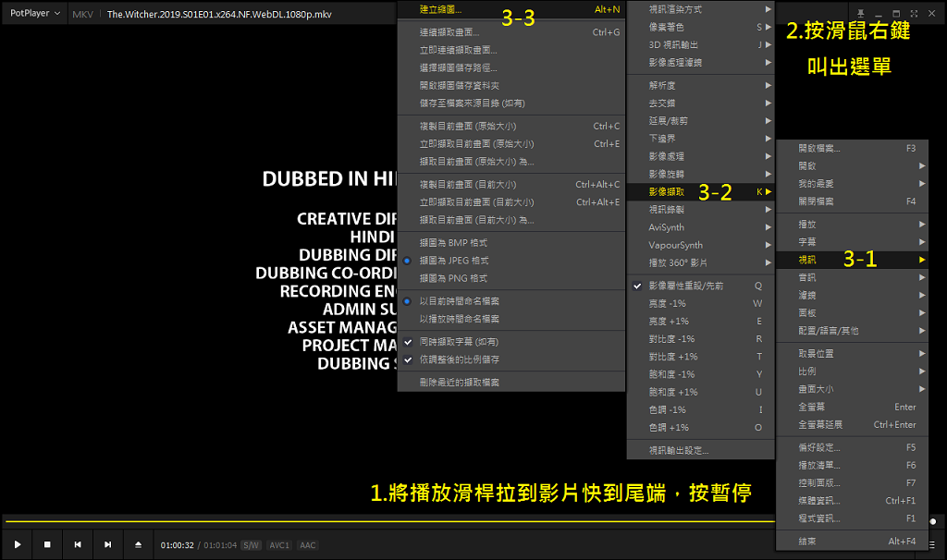Screen dimensions: 947x560
Task: Click the yellow seek bar
Action: [389, 521]
